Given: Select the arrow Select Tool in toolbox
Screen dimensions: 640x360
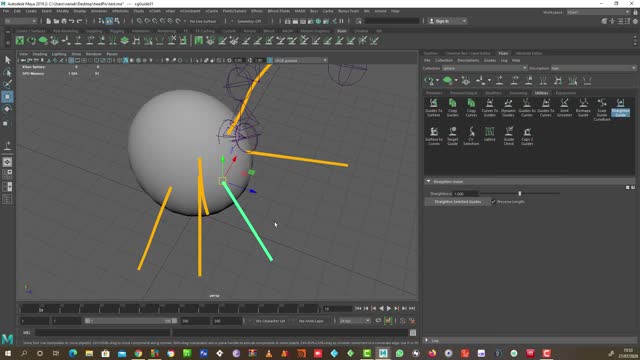Looking at the screenshot, I should (x=7, y=60).
